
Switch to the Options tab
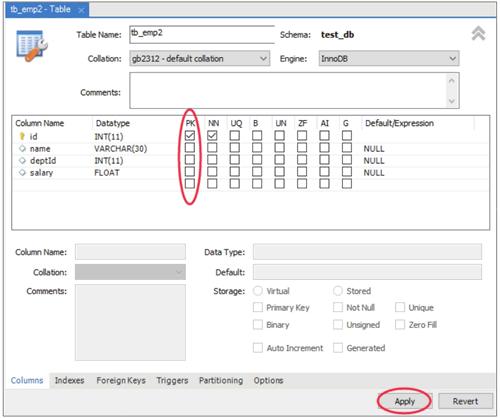point(268,380)
